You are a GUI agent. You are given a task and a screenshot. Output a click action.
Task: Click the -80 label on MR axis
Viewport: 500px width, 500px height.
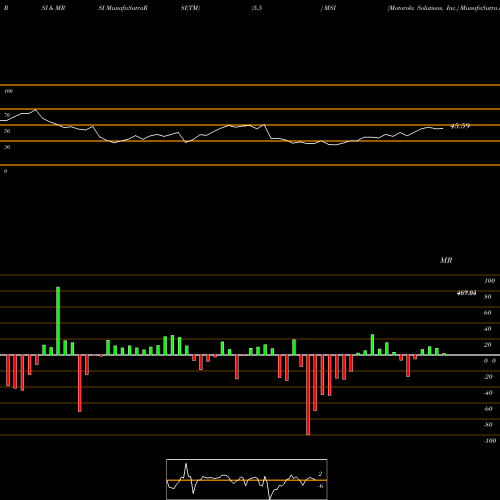click(488, 425)
